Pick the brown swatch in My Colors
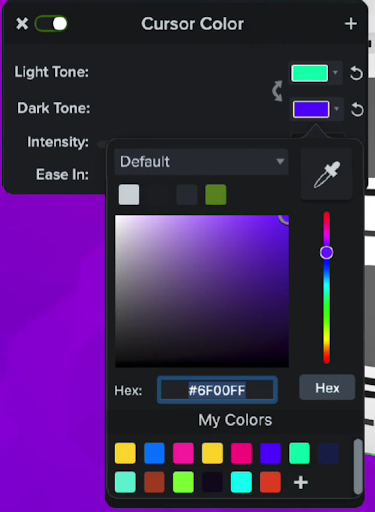This screenshot has width=375, height=512. 154,482
